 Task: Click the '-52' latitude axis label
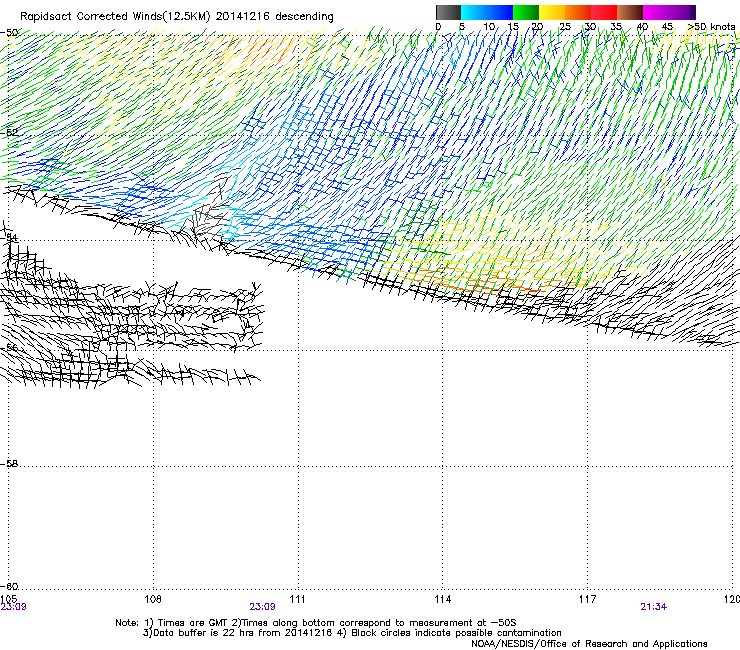coord(9,132)
